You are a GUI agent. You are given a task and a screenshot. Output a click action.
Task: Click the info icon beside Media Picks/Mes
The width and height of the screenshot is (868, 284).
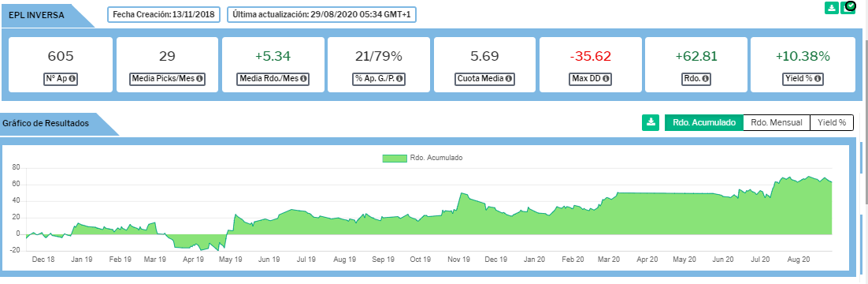point(200,79)
